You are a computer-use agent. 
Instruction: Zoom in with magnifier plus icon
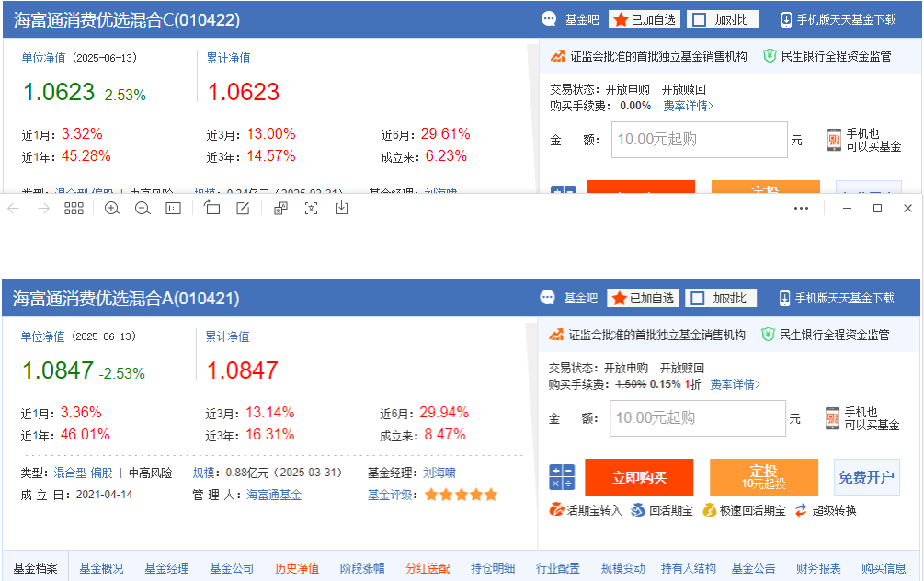(112, 209)
